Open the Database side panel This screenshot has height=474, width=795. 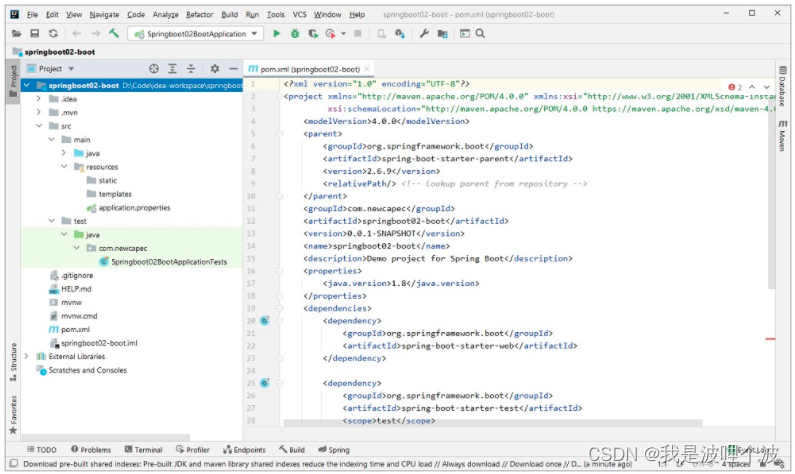coord(782,86)
